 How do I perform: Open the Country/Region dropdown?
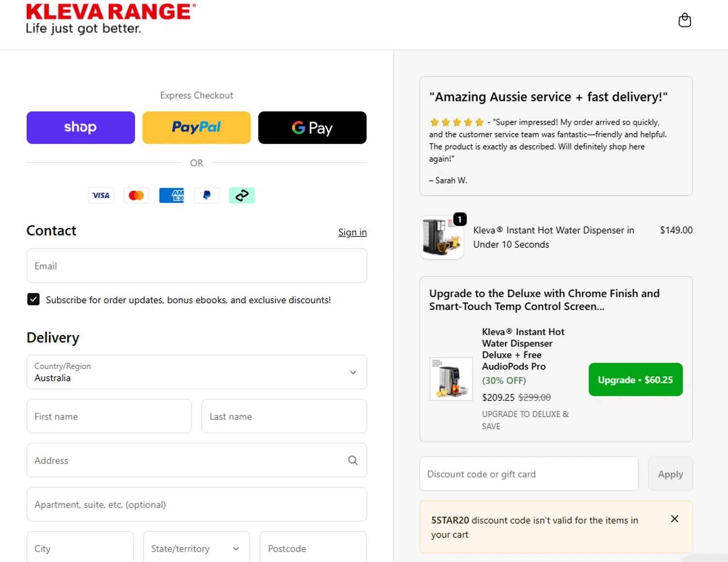point(197,372)
